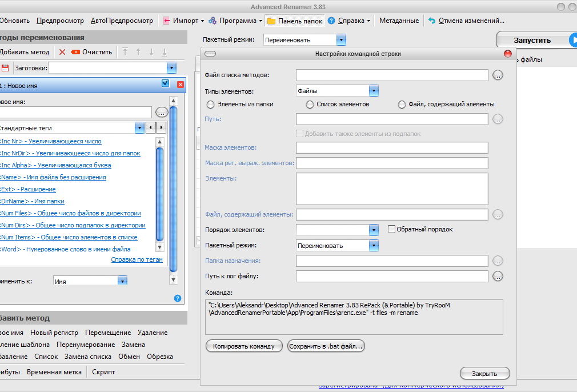Click the Import arrow icon in toolbar
Screen dimensions: 577x392
[x=166, y=21]
